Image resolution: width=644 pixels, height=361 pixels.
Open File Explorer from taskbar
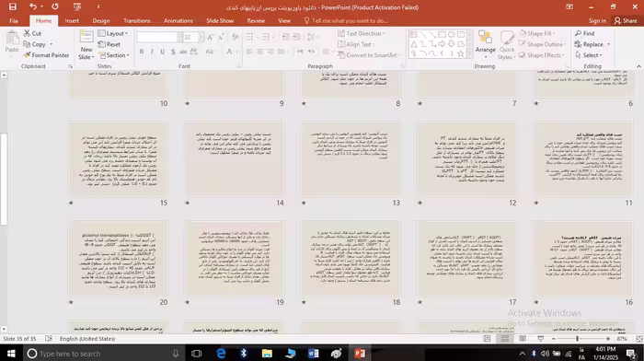pos(267,354)
